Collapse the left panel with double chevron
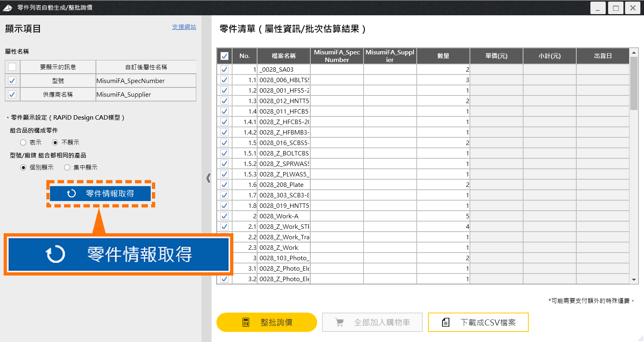This screenshot has height=342, width=644. [208, 178]
